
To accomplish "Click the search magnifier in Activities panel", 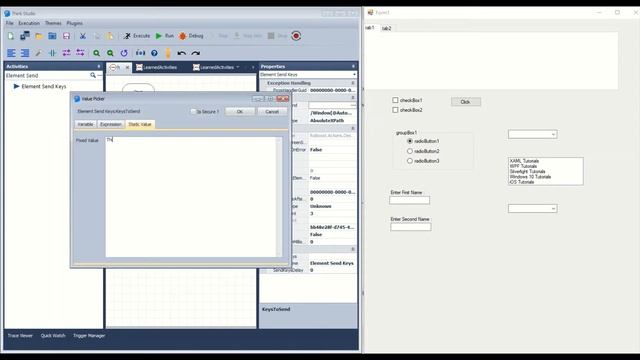I will (x=93, y=76).
